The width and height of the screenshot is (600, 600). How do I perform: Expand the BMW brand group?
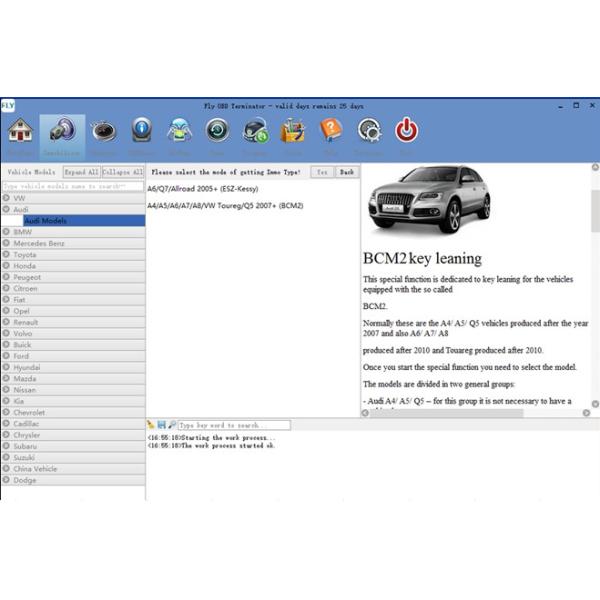(x=7, y=232)
